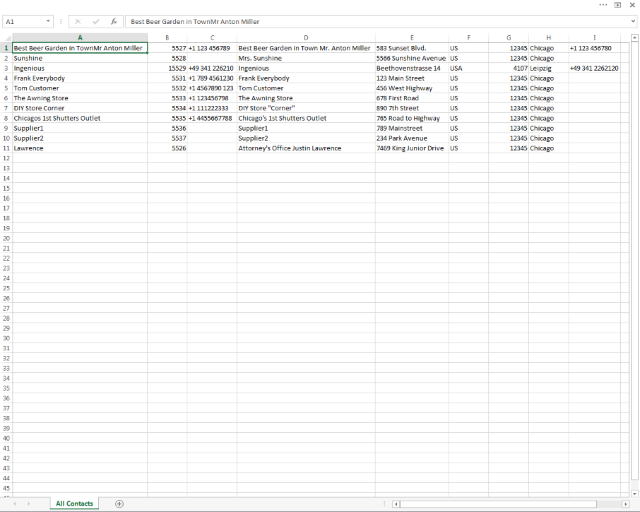Screen dimensions: 640x512
Task: Expand the formula bar chevron
Action: click(x=633, y=21)
